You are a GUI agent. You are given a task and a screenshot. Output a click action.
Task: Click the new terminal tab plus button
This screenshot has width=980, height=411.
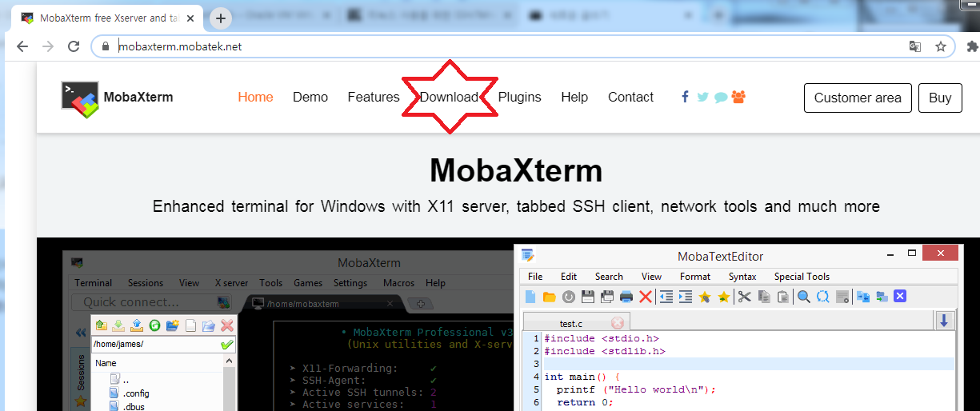(422, 304)
